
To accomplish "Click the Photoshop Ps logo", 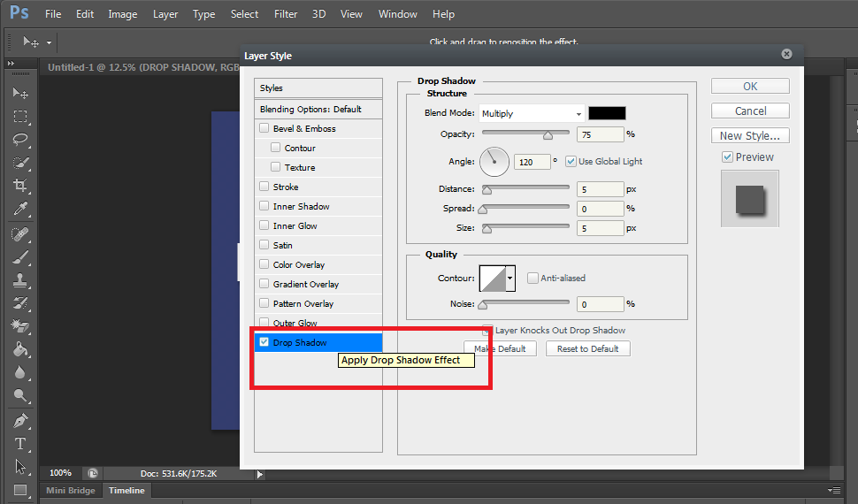I will 19,12.
